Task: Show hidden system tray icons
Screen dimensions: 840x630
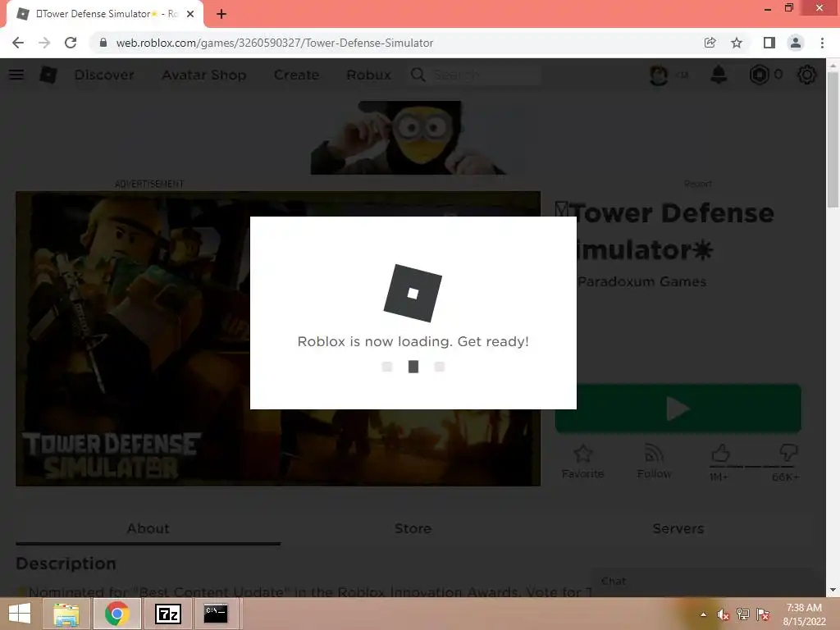Action: point(703,614)
